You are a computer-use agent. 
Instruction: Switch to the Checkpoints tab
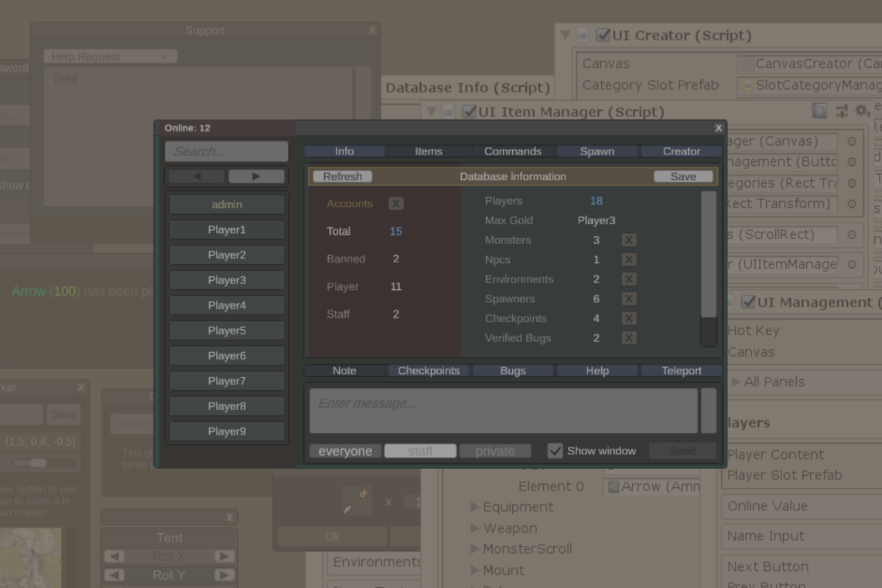pos(429,370)
